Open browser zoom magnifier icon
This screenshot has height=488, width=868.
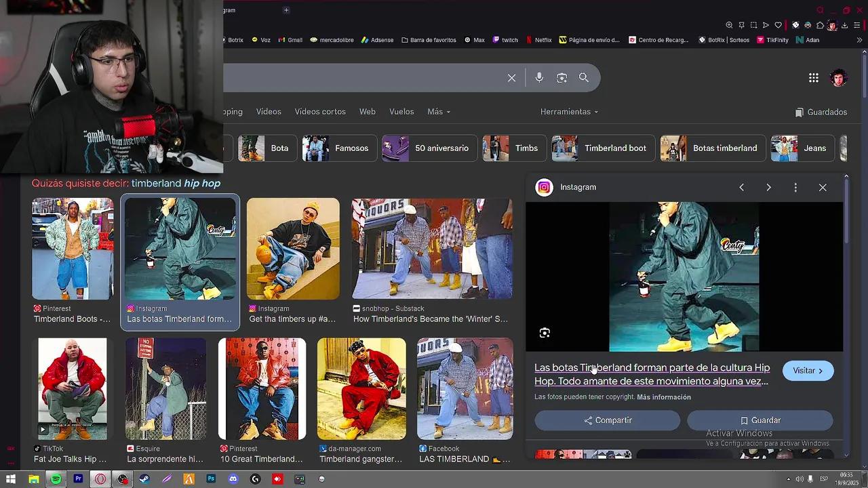729,25
